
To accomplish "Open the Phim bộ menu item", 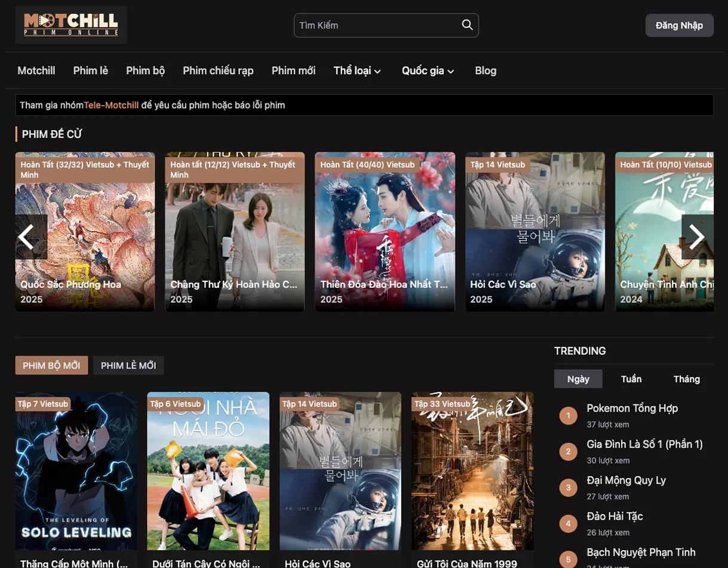I will click(x=145, y=70).
